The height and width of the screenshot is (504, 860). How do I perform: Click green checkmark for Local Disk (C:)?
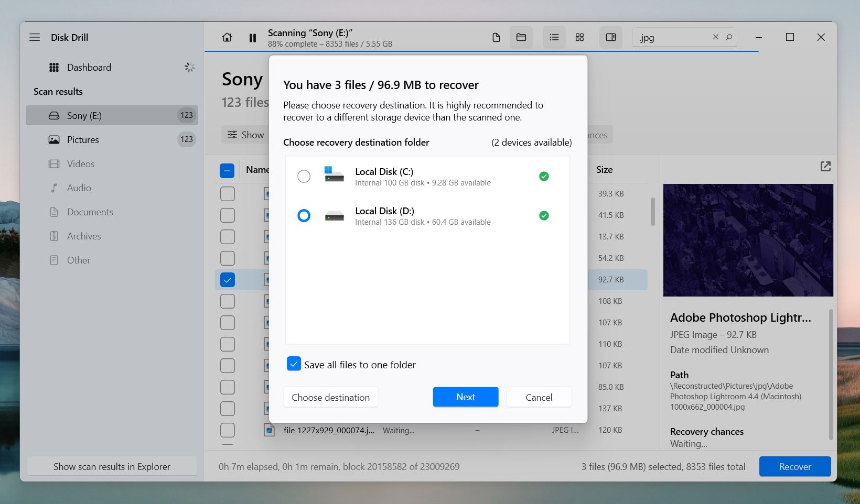544,176
